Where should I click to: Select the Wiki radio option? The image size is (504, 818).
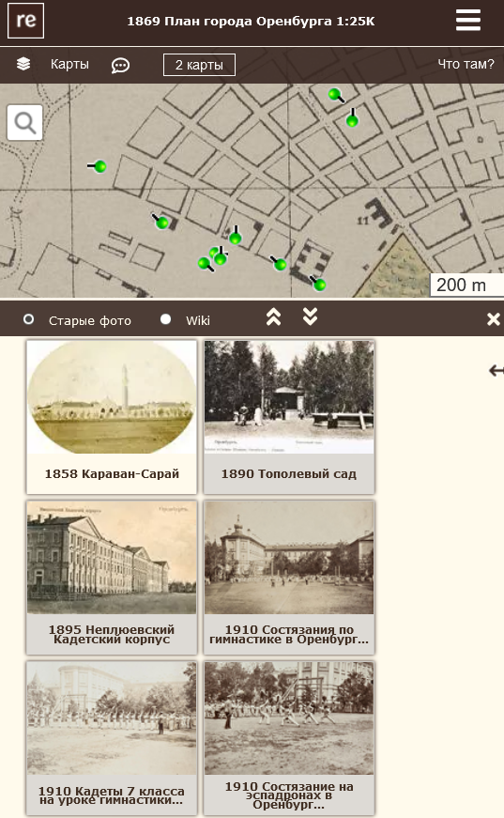(166, 319)
